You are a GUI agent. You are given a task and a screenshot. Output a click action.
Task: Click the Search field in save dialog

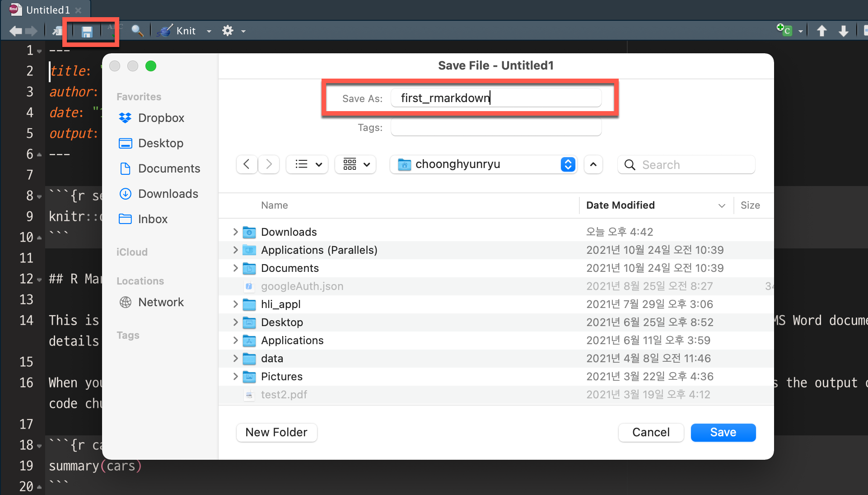point(686,164)
